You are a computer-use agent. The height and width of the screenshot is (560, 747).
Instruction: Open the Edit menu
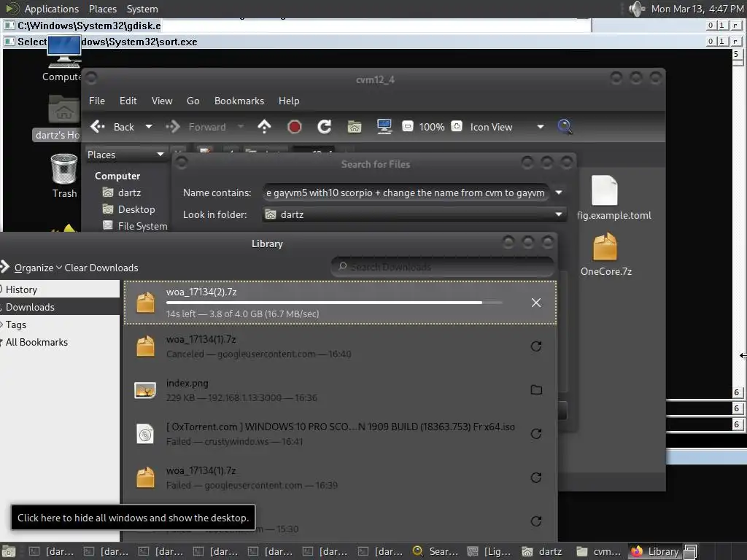[x=128, y=101]
